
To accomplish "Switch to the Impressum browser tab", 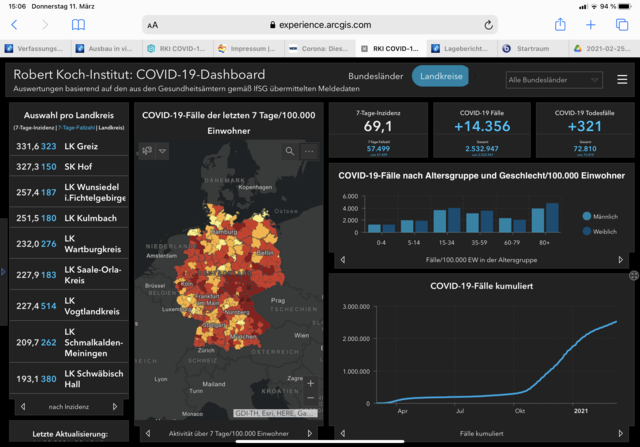I will pyautogui.click(x=249, y=47).
